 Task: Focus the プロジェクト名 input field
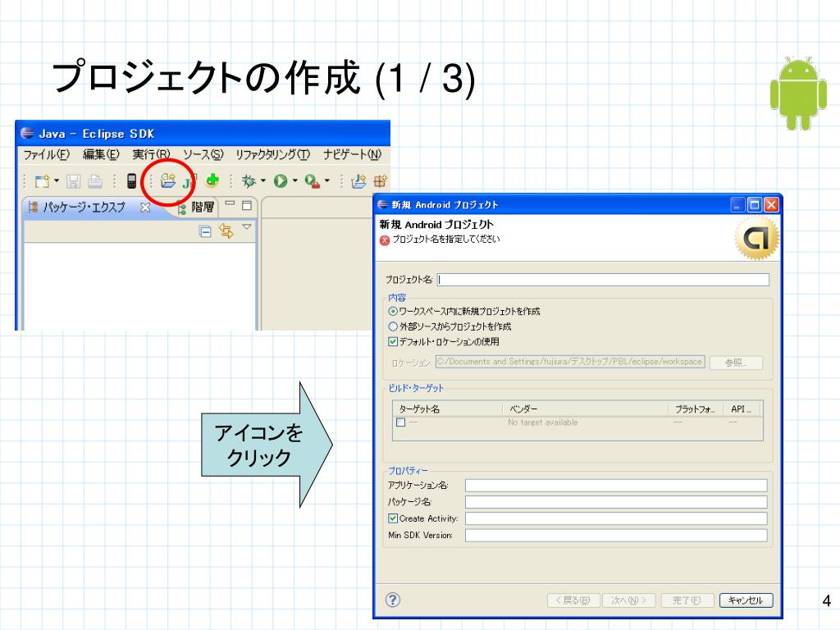(603, 279)
